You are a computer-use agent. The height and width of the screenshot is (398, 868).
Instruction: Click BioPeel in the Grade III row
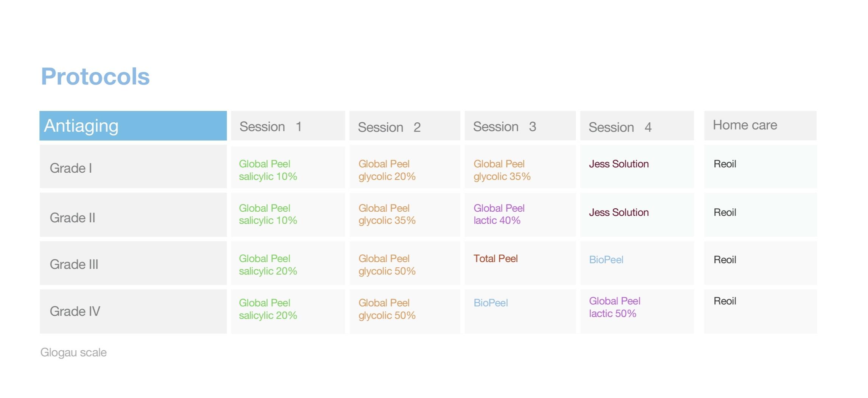coord(606,260)
